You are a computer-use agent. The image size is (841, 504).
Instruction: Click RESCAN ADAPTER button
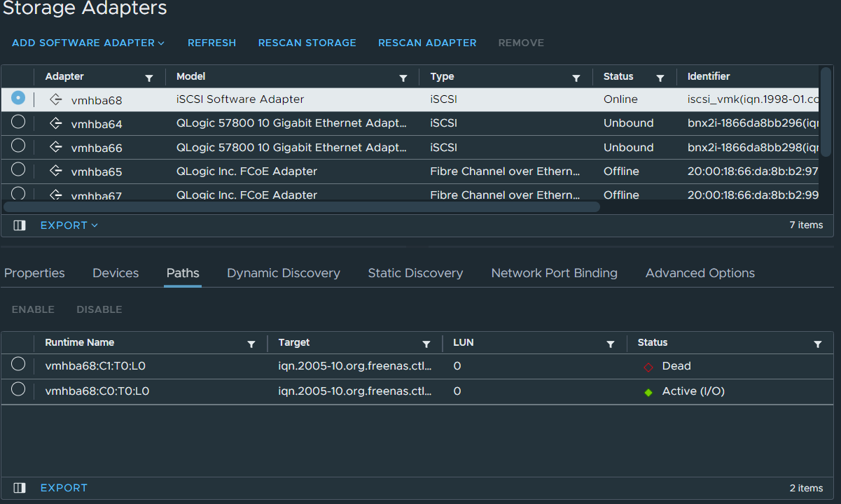pyautogui.click(x=427, y=43)
